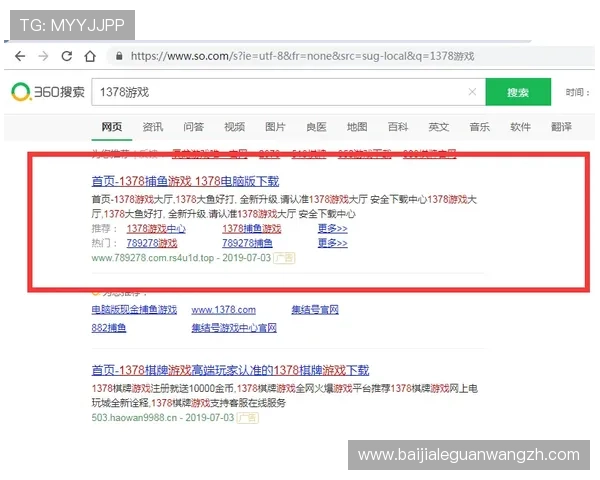Click the 广告 badge beside 789278 URL
Image resolution: width=600 pixels, height=480 pixels.
click(284, 258)
